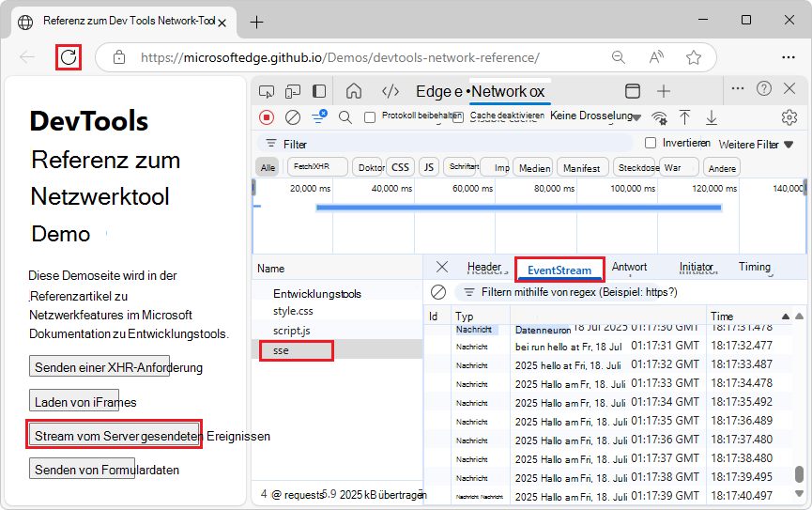Switch to the EventStream tab
Viewport: 812px width, 510px height.
[x=559, y=270]
